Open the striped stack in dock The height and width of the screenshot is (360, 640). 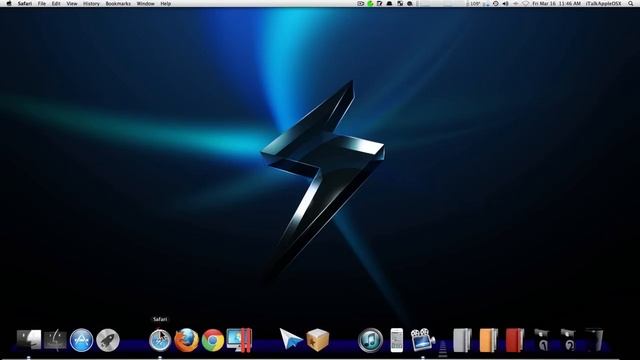443,349
